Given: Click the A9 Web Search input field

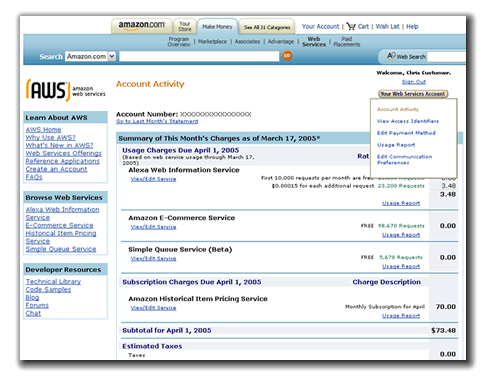Looking at the screenshot, I should click(446, 57).
